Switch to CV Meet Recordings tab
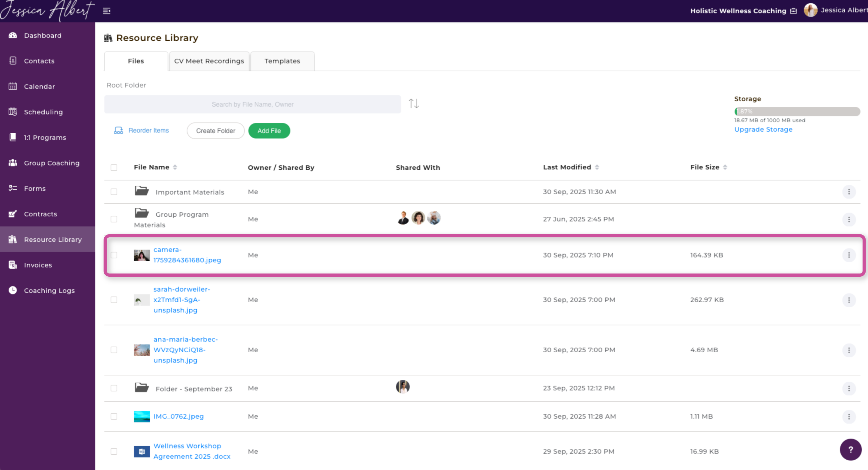 pyautogui.click(x=209, y=61)
